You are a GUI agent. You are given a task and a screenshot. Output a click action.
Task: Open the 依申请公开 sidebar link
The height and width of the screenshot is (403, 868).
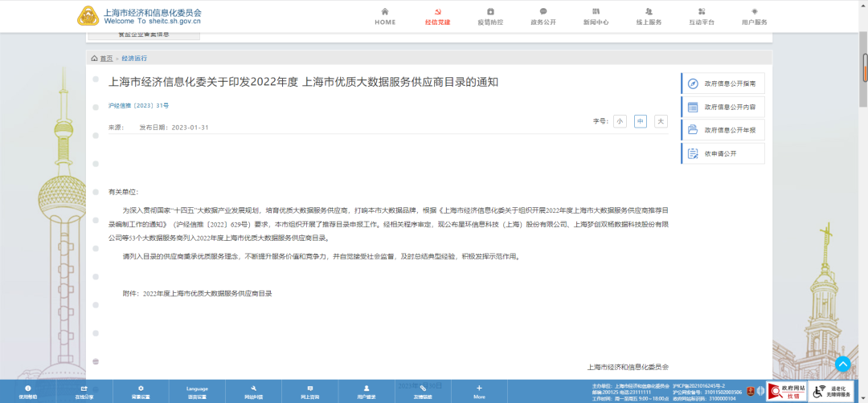click(723, 153)
